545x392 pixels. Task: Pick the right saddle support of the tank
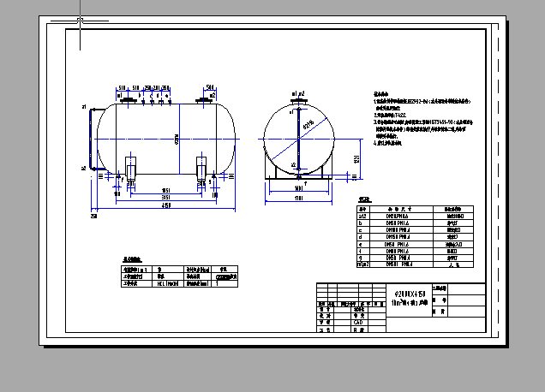tap(201, 169)
